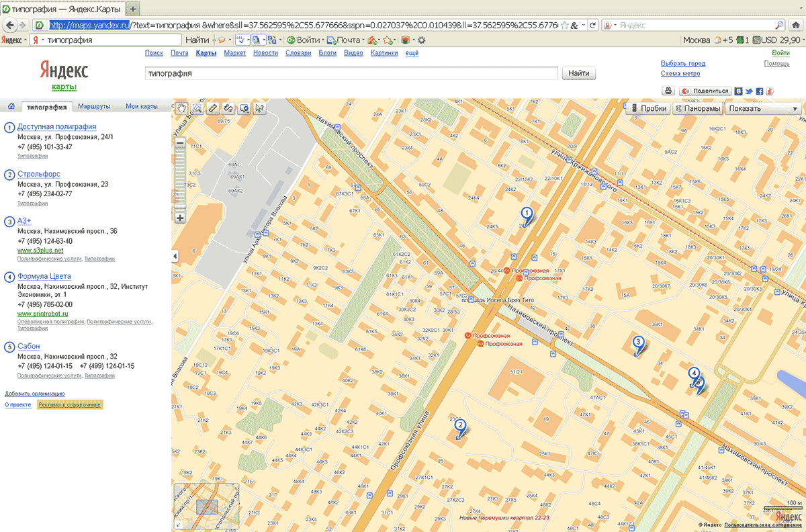Toggle the Пробки traffic layer
This screenshot has height=532, width=806.
tap(647, 108)
